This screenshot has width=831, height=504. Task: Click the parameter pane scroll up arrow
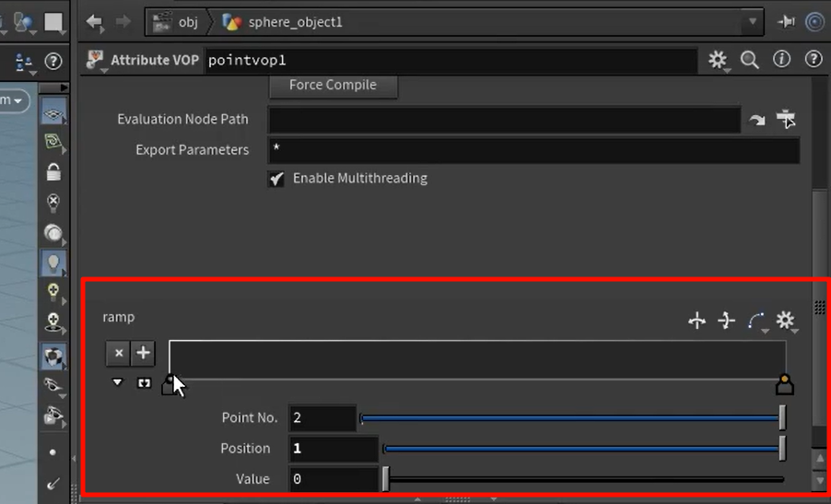(820, 459)
